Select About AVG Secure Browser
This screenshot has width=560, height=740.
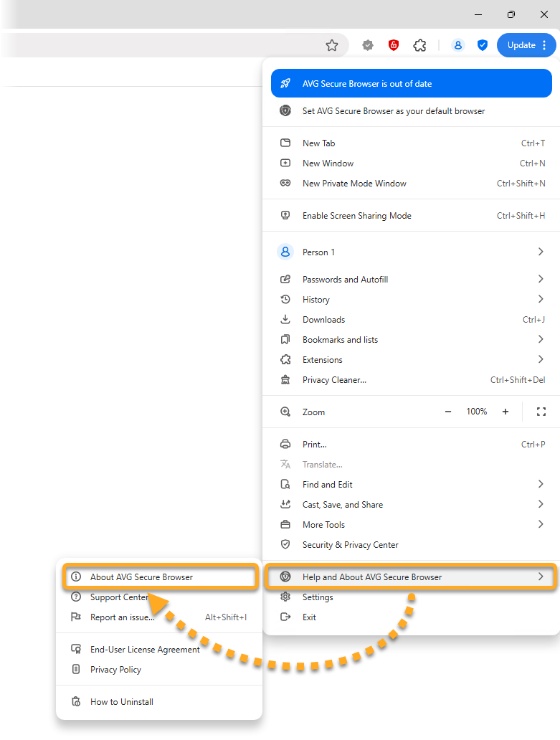[141, 577]
